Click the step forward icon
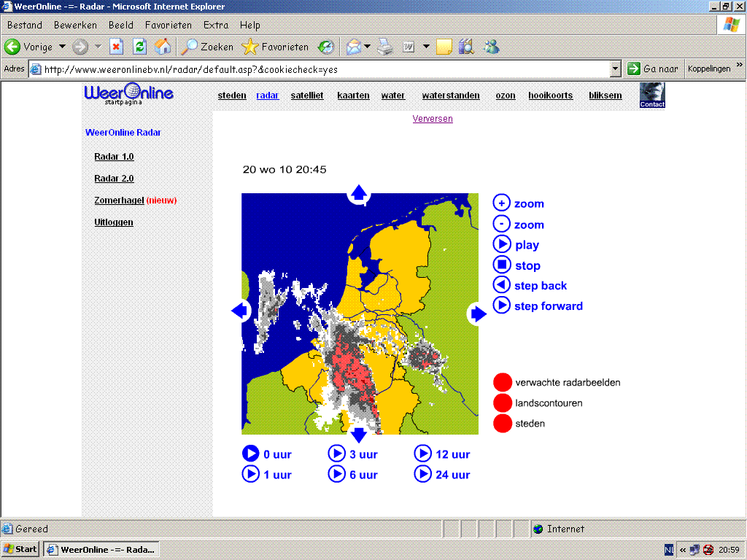747x560 pixels. pos(501,306)
